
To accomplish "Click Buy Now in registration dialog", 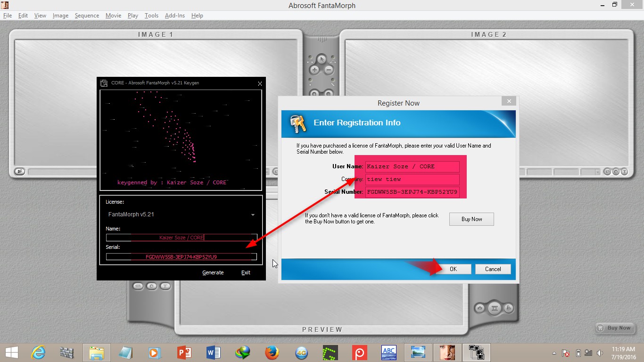I will (471, 219).
